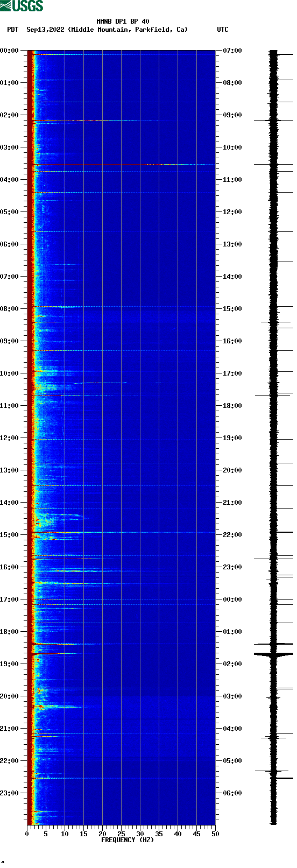297x868 pixels.
Task: Click the date 'Sep13,2022' in the header
Action: (45, 30)
